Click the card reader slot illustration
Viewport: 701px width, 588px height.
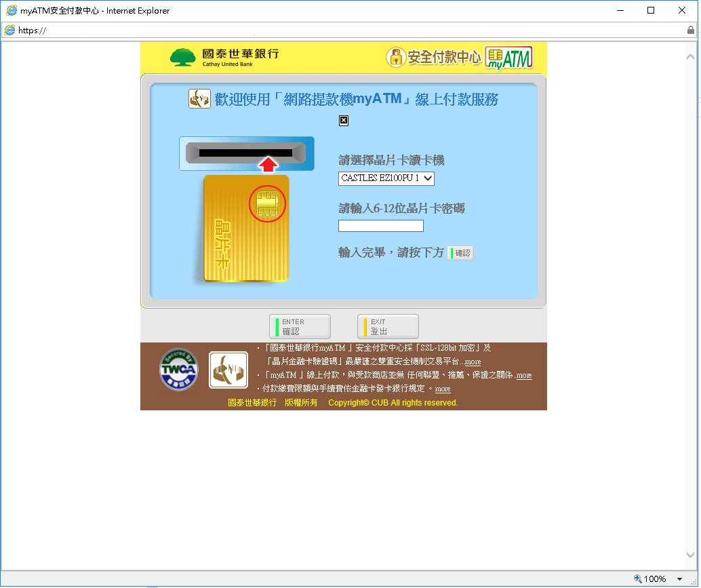click(x=247, y=154)
